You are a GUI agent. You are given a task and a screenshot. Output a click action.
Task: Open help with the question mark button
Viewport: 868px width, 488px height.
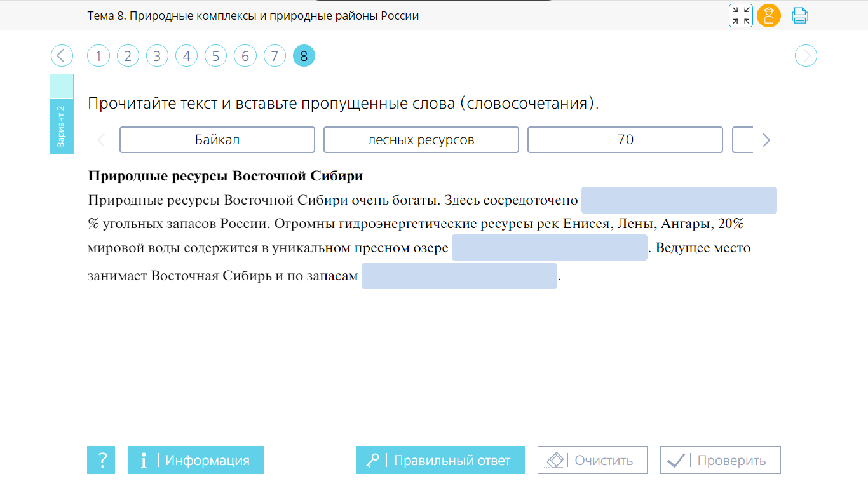[102, 460]
